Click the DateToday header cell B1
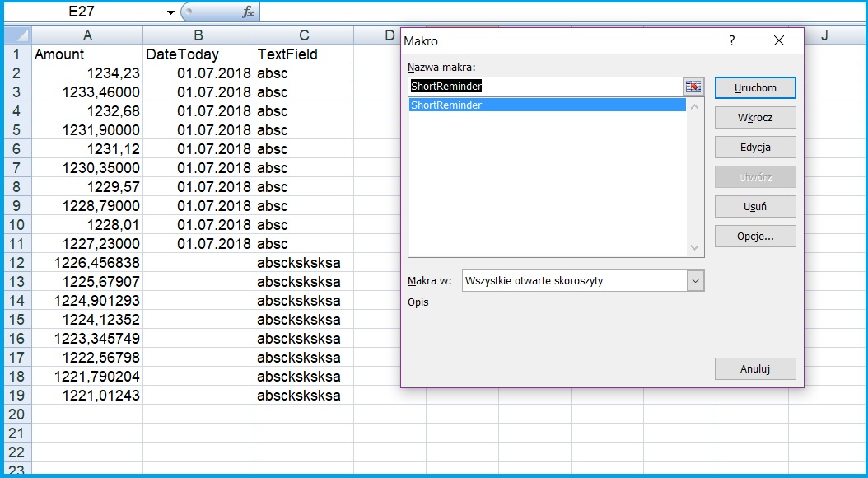The image size is (868, 478). click(x=198, y=54)
